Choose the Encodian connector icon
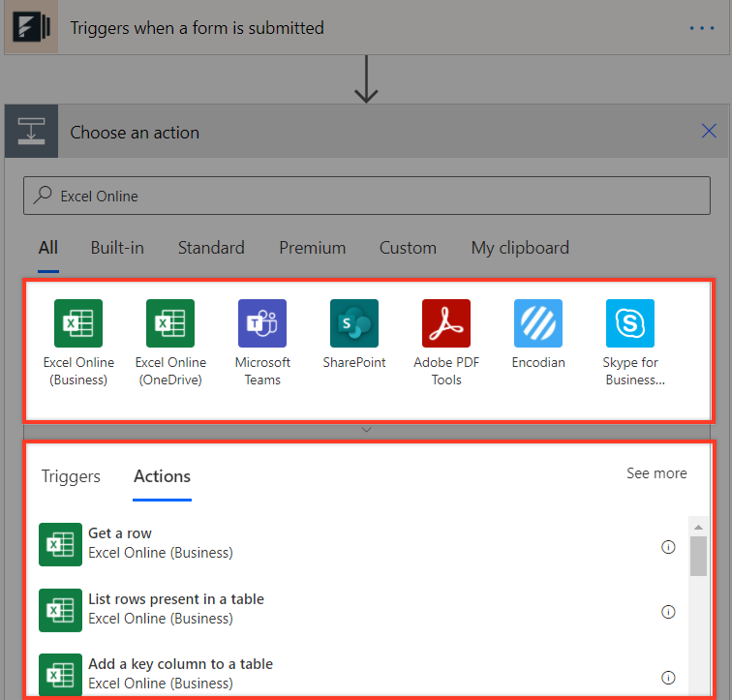 [538, 323]
